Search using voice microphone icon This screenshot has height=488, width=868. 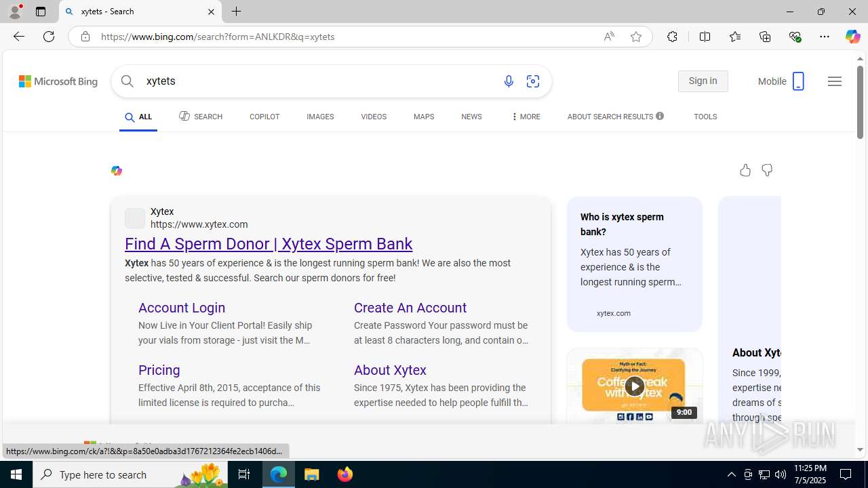coord(509,81)
